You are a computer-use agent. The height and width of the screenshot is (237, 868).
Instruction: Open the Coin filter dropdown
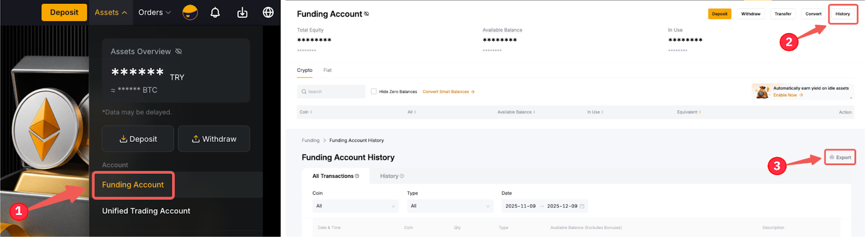(x=355, y=206)
